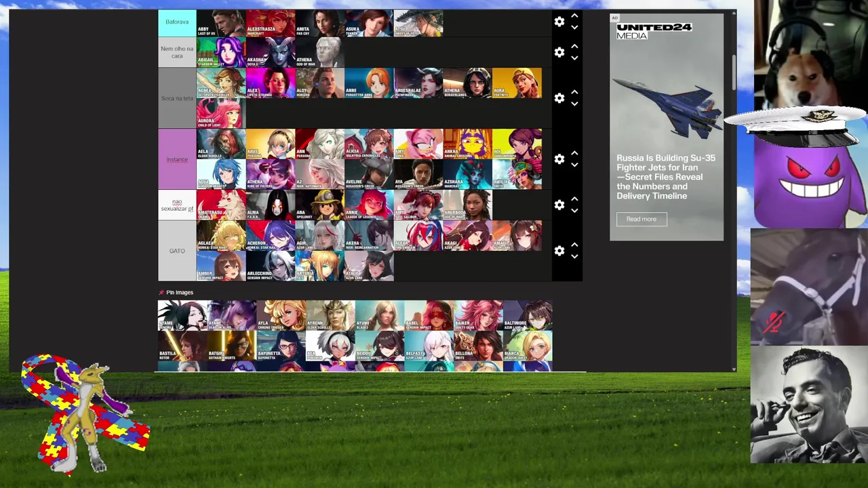
Task: Select the Akasha Dota 2 image
Action: [271, 52]
